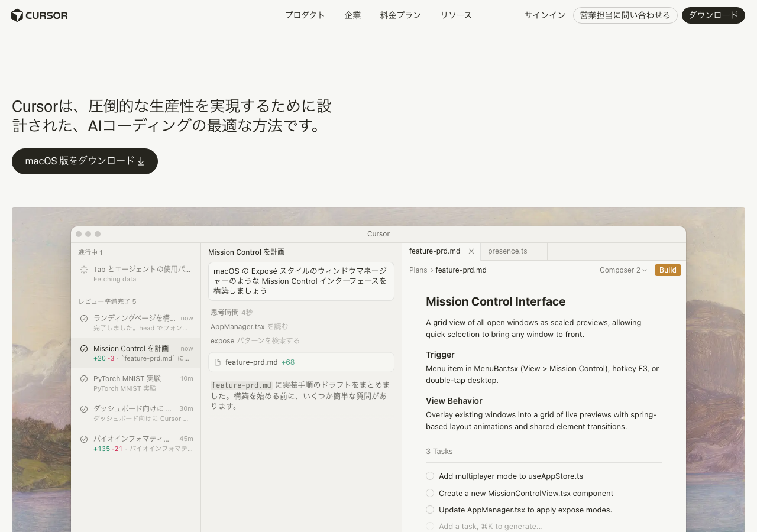The width and height of the screenshot is (757, 532).
Task: Click the 営業担当に問い合わせる button
Action: coord(625,15)
